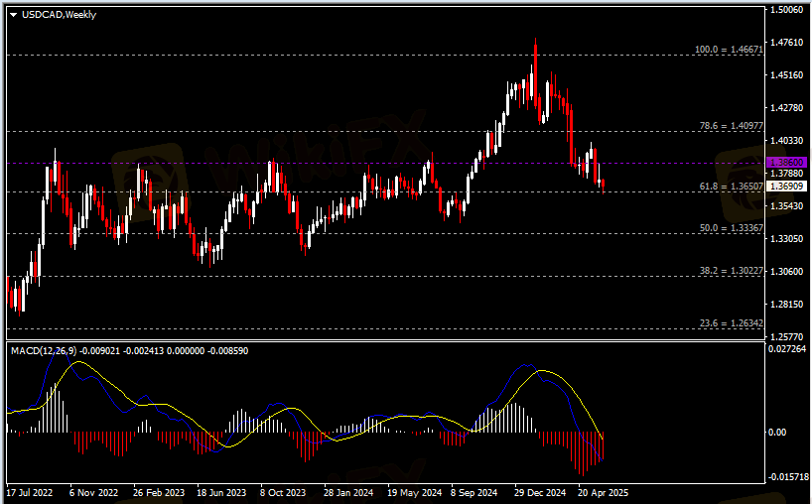Screen dimensions: 812x504
Task: Select the 61.8 = 1.36507 Fibonacci label
Action: [732, 187]
